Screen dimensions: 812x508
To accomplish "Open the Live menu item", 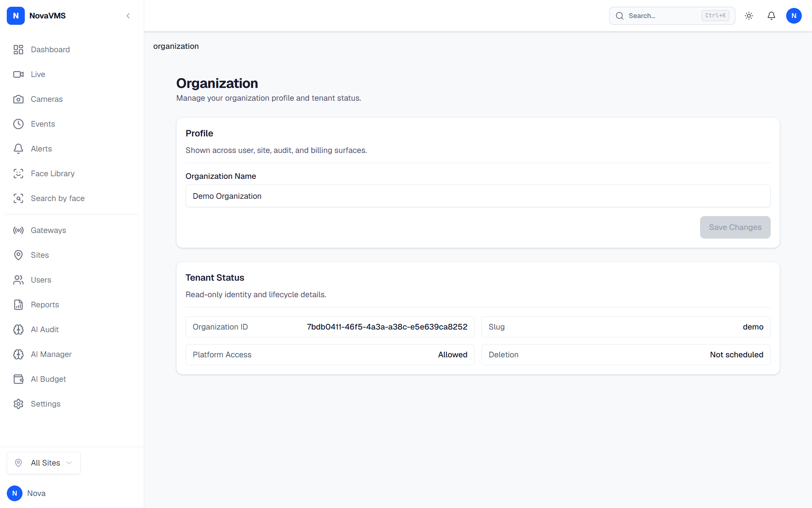I will pyautogui.click(x=38, y=74).
